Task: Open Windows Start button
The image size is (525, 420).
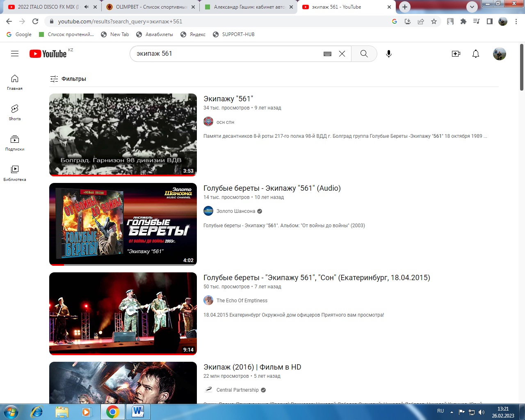Action: (11, 411)
